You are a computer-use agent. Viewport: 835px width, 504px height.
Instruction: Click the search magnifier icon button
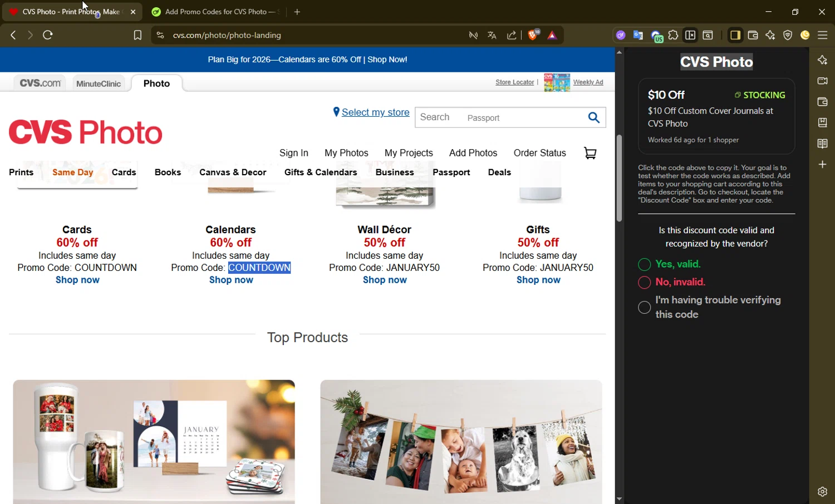tap(594, 117)
